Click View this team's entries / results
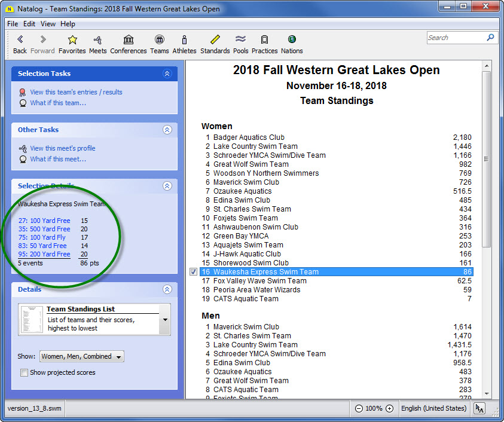504x422 pixels. coord(76,92)
